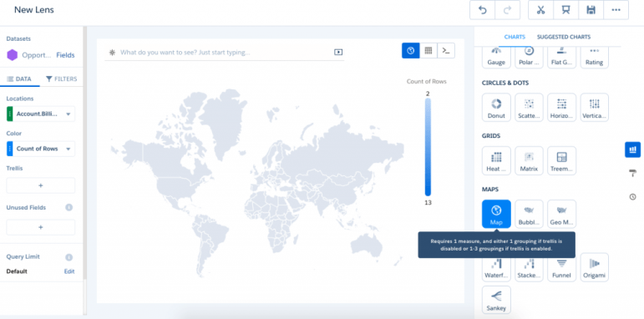Screen dimensions: 644x319
Task: Select the Vertical dot plot chart
Action: pos(595,108)
